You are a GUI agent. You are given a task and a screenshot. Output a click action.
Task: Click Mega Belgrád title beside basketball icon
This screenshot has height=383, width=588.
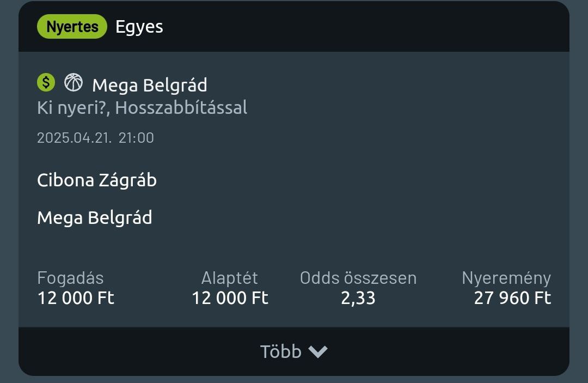[x=149, y=86]
